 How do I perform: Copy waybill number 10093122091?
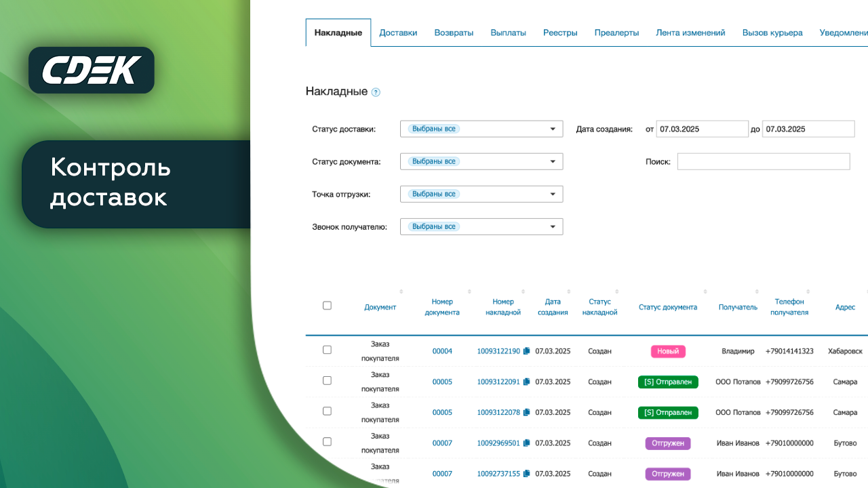tap(526, 382)
